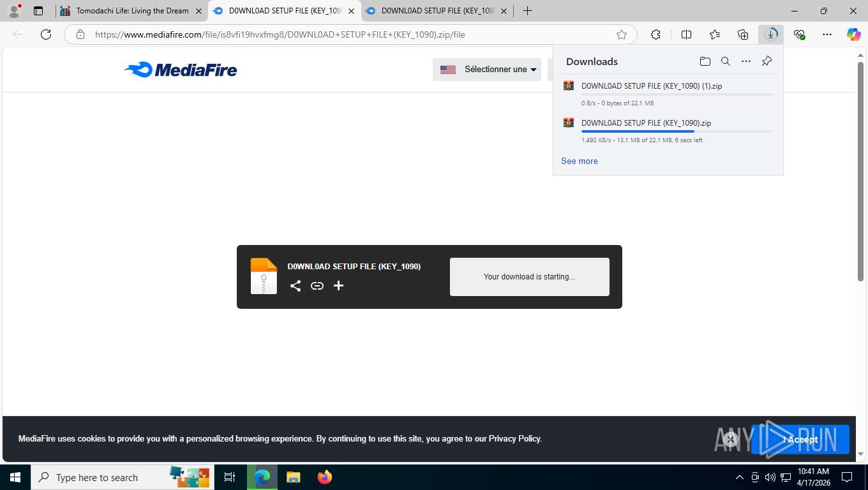Open Microsoft Edge from taskbar
Viewport: 868px width, 490px height.
point(262,477)
